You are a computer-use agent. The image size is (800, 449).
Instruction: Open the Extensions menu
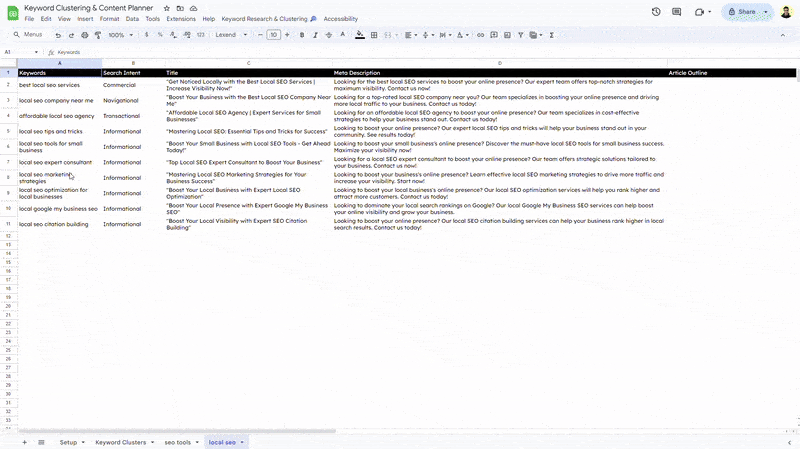click(181, 19)
